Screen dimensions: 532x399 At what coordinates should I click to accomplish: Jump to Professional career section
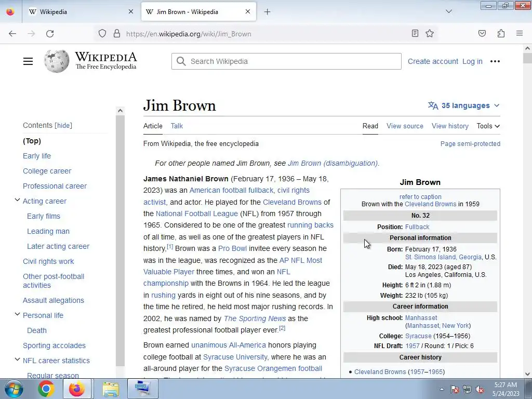pyautogui.click(x=55, y=186)
